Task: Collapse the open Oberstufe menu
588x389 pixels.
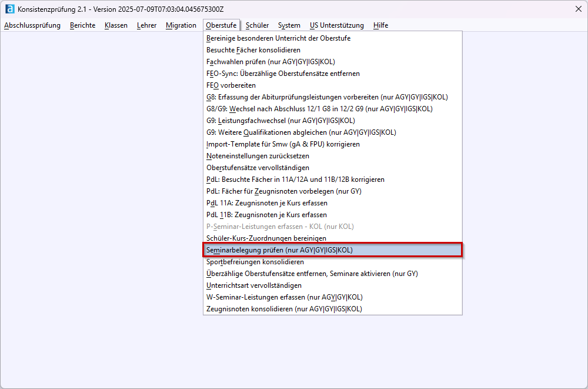Action: click(x=221, y=25)
